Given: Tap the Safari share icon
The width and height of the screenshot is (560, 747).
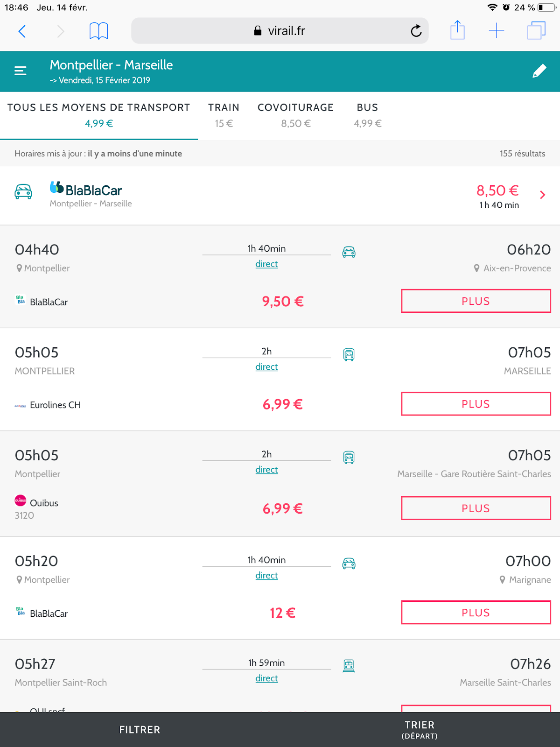Looking at the screenshot, I should (457, 31).
